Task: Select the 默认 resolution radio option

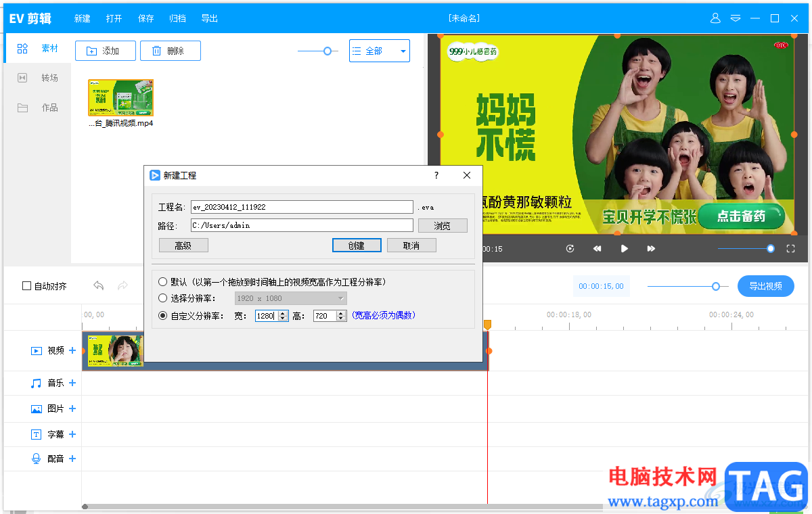Action: pos(162,281)
